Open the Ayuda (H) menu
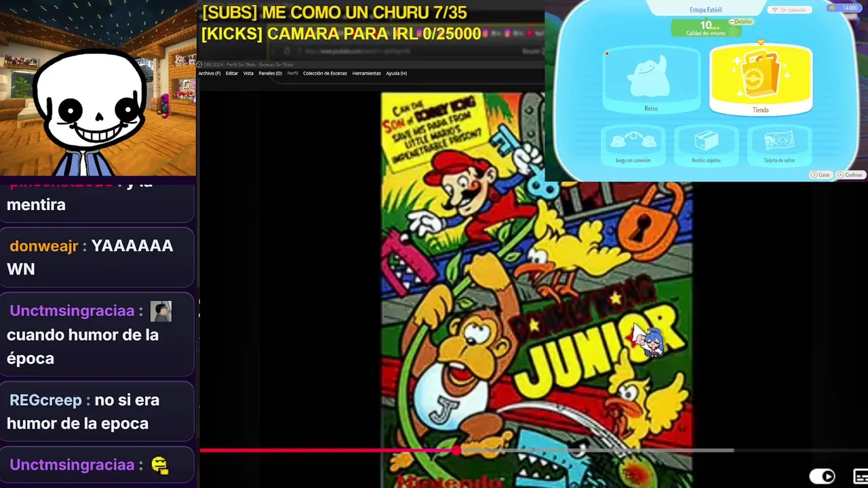868x488 pixels. click(396, 73)
